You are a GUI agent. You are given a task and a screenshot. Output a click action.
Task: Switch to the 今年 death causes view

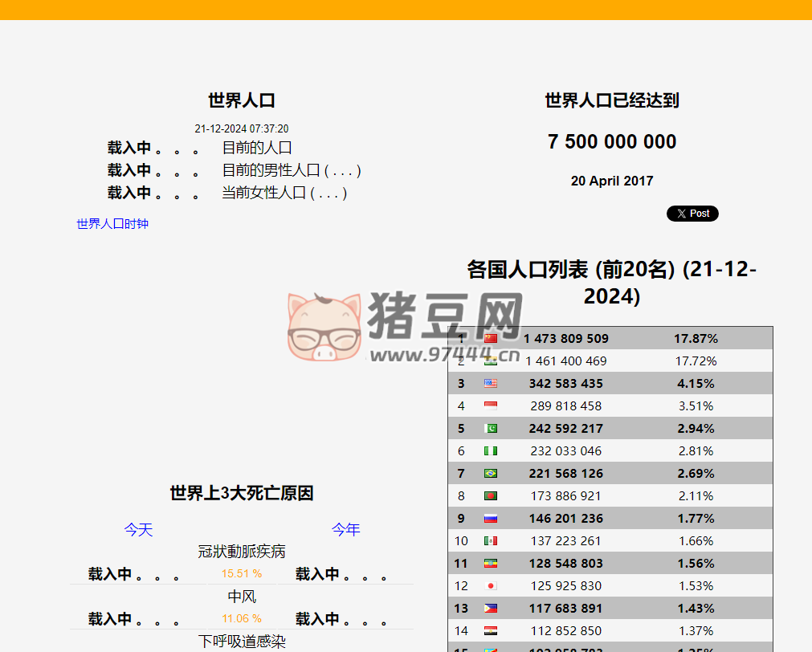345,530
